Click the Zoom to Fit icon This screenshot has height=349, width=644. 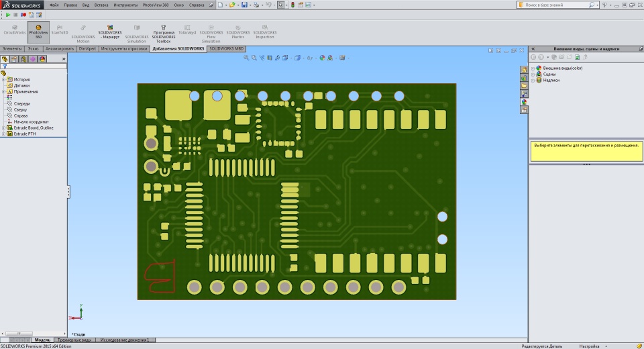pos(246,58)
